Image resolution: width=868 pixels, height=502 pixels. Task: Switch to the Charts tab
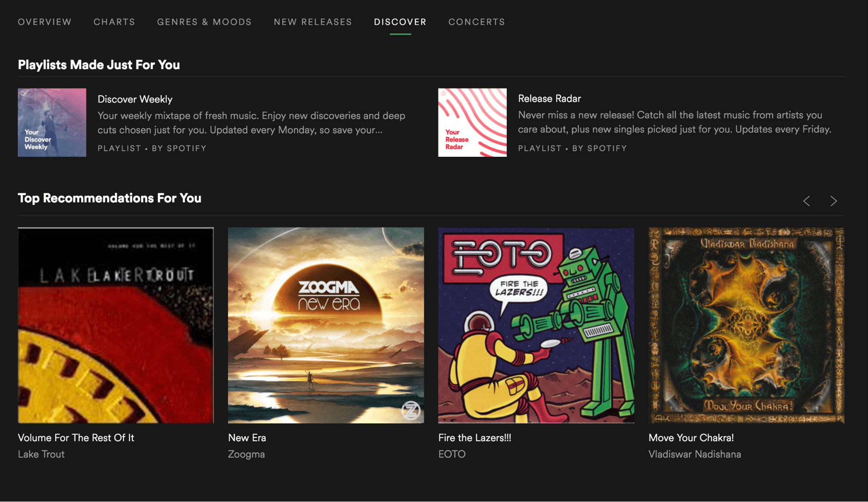coord(114,22)
